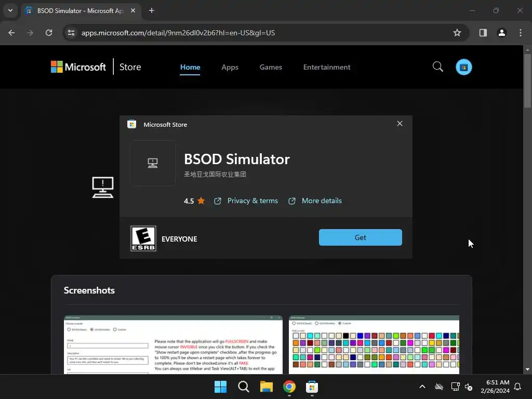The width and height of the screenshot is (532, 399).
Task: Click the ESRB Everyone rating badge
Action: click(x=143, y=238)
